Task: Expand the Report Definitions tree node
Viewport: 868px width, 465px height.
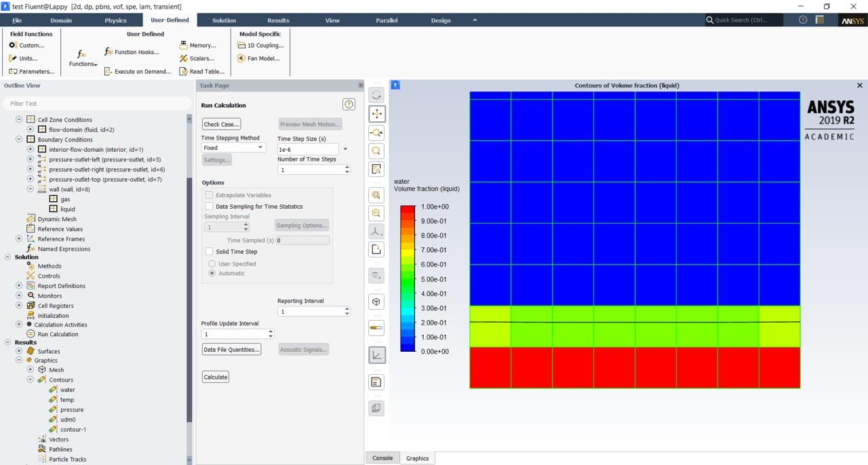Action: [x=19, y=286]
